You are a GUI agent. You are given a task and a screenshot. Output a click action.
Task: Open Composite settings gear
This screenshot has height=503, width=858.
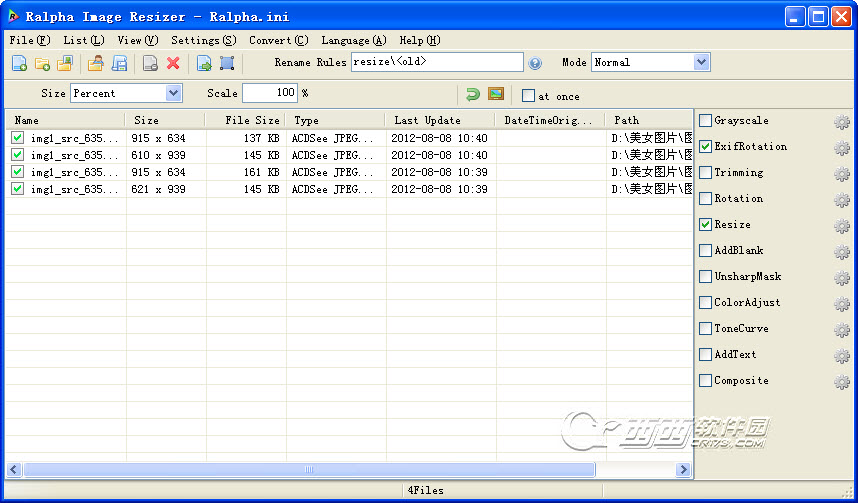(x=842, y=382)
